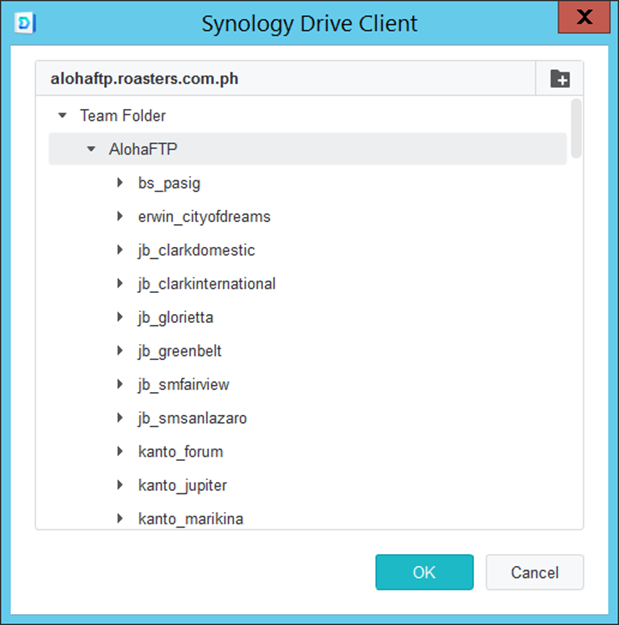Viewport: 619px width, 625px height.
Task: Select the jb_glorietta folder
Action: (175, 318)
